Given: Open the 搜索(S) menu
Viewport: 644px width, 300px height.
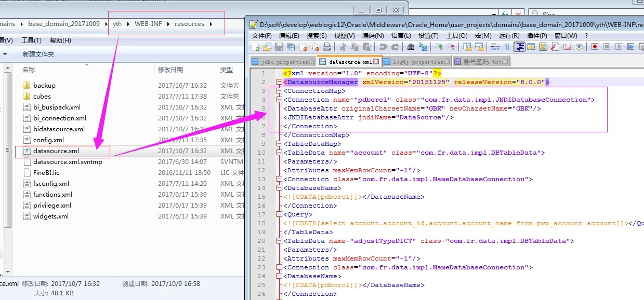Looking at the screenshot, I should 317,35.
